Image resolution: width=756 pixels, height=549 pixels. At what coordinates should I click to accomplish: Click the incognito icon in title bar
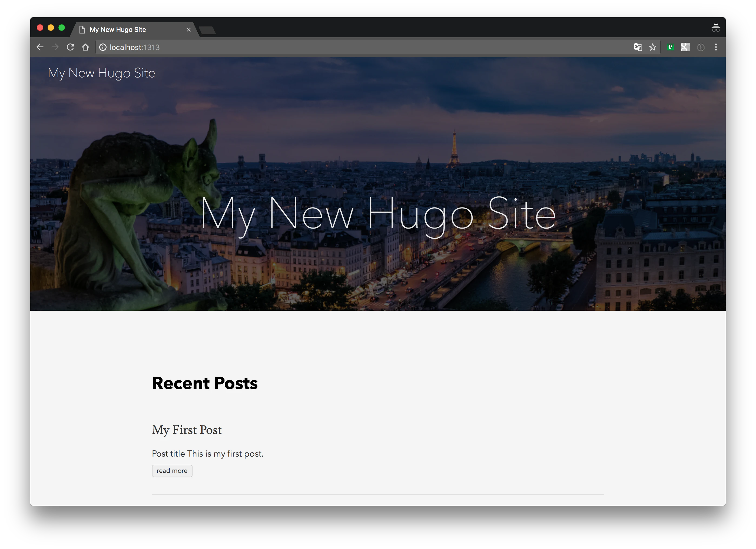[x=716, y=28]
